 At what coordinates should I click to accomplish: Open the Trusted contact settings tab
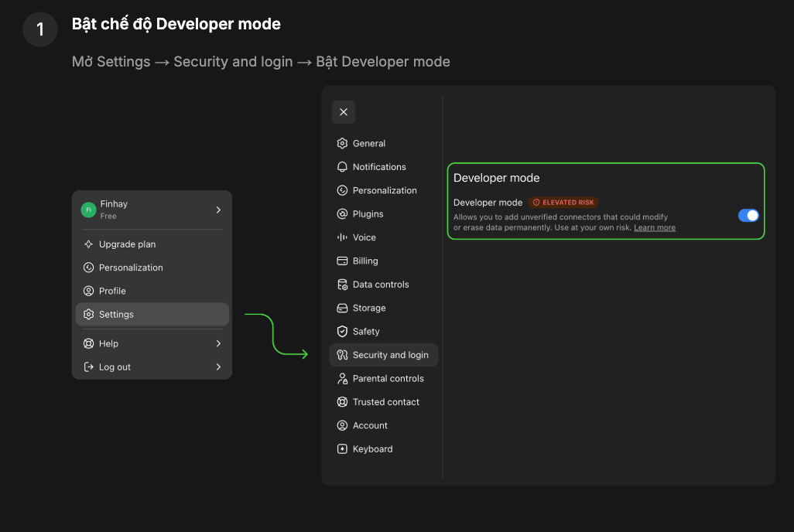383,402
